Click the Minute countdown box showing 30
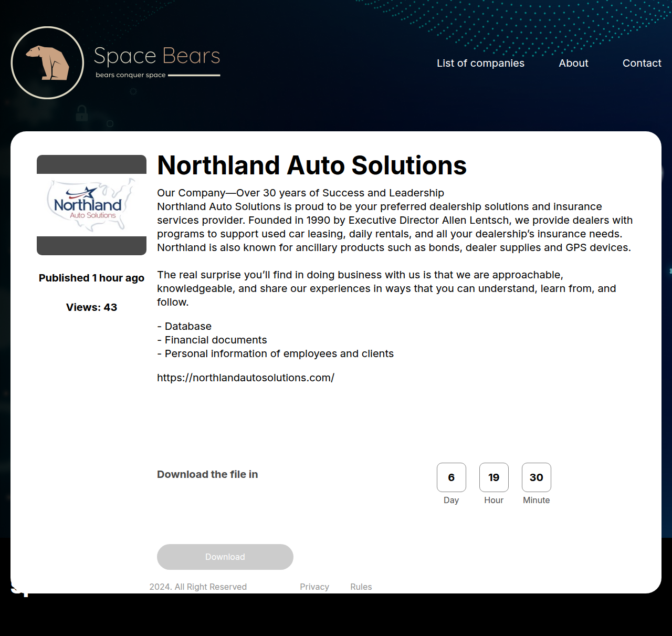672x636 pixels. coord(537,477)
